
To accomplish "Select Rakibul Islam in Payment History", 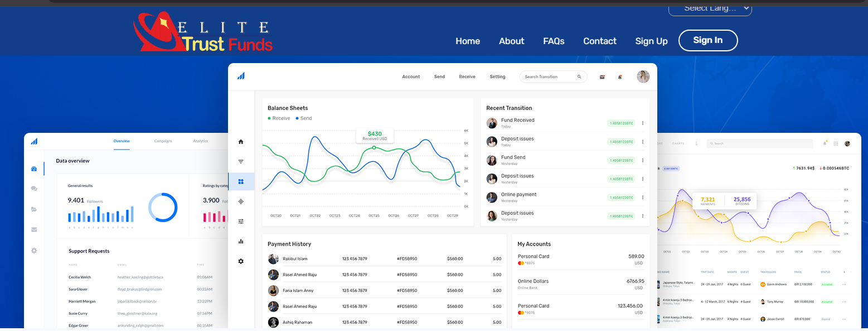I will point(385,259).
